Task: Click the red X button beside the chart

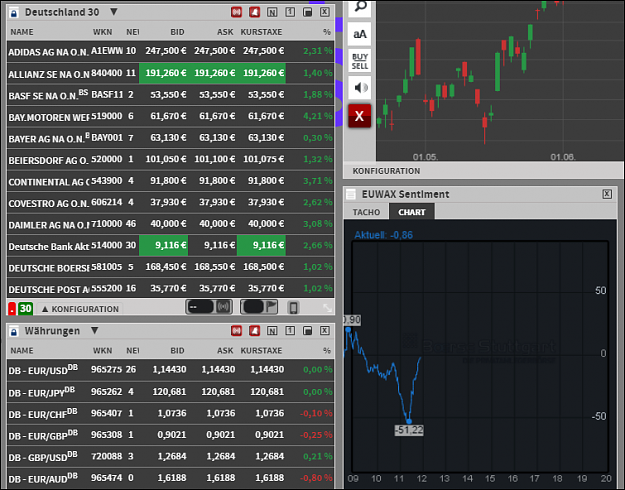Action: (360, 116)
